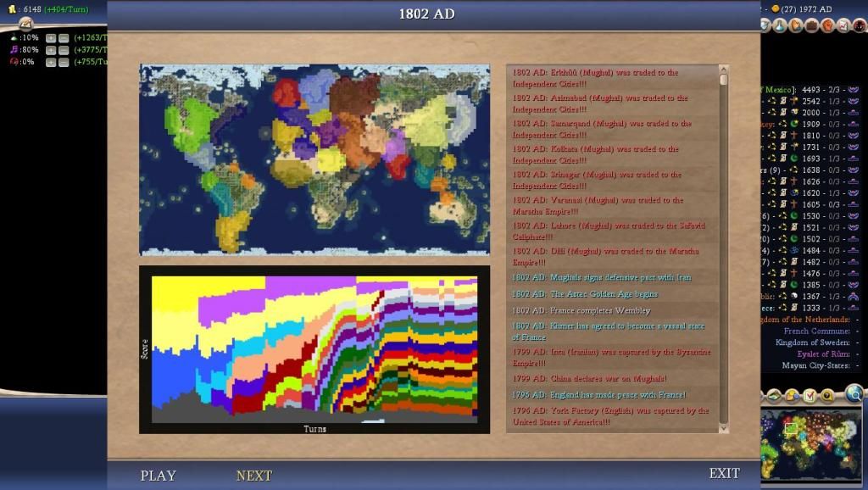Image resolution: width=868 pixels, height=490 pixels.
Task: Toggle the terrain view icon above minimap
Action: [x=774, y=395]
